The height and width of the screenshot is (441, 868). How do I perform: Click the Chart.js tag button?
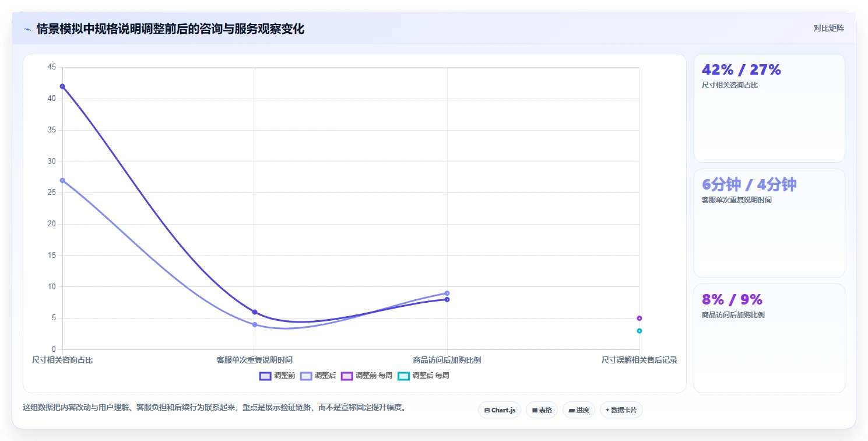coord(500,410)
